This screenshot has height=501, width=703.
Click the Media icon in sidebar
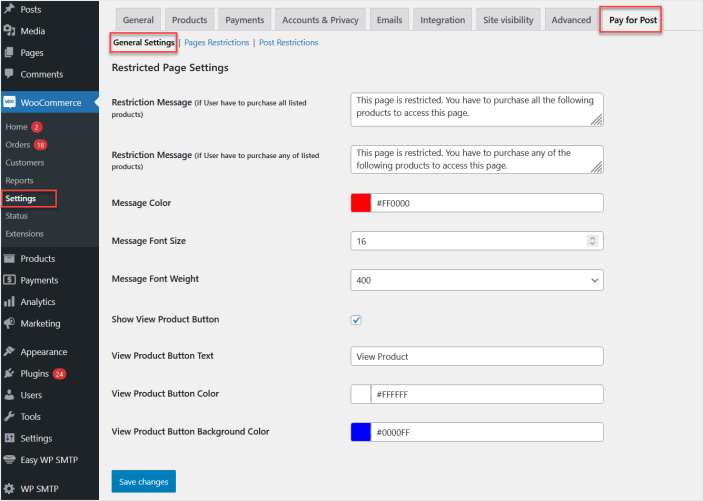point(9,31)
